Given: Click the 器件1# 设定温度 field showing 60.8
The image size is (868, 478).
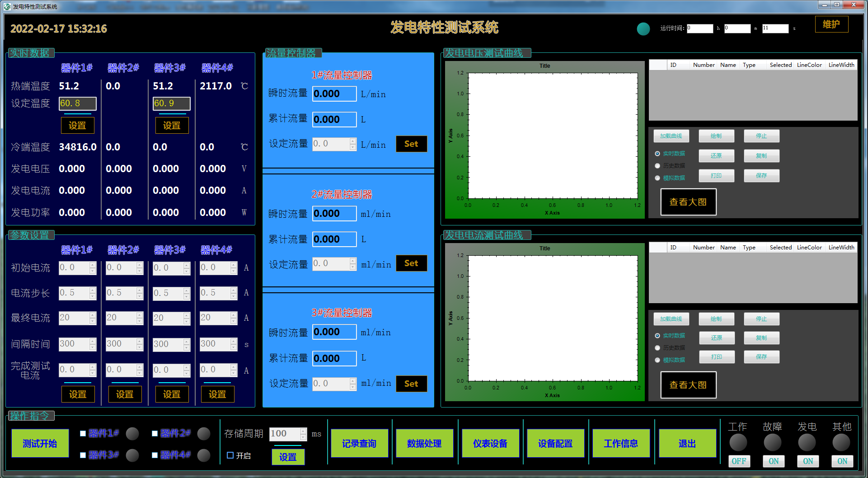Looking at the screenshot, I should click(x=78, y=103).
